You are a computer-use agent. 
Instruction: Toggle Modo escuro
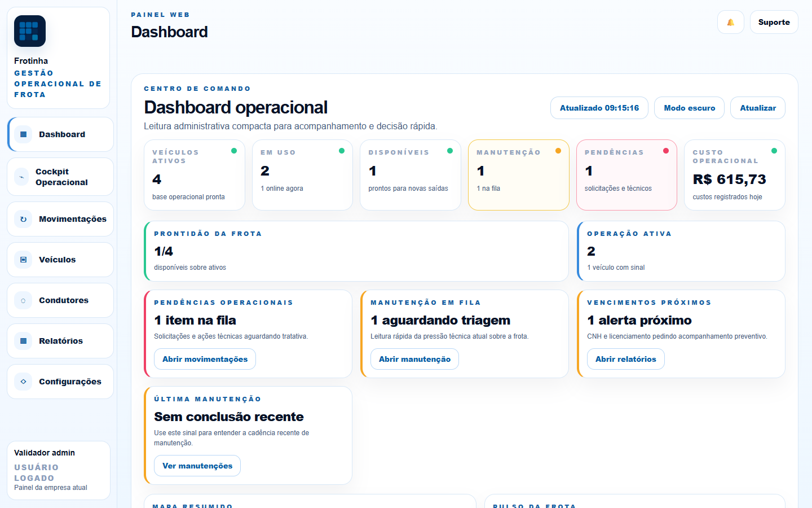point(689,108)
